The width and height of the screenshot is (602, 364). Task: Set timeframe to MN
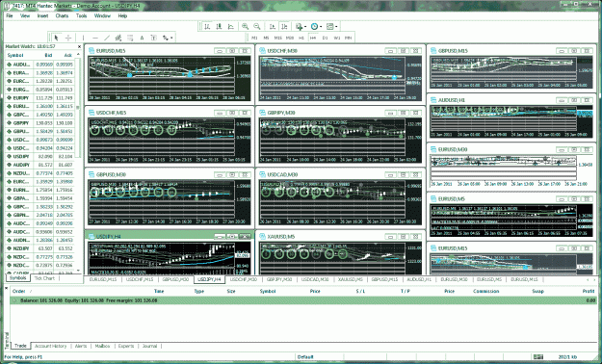[349, 38]
